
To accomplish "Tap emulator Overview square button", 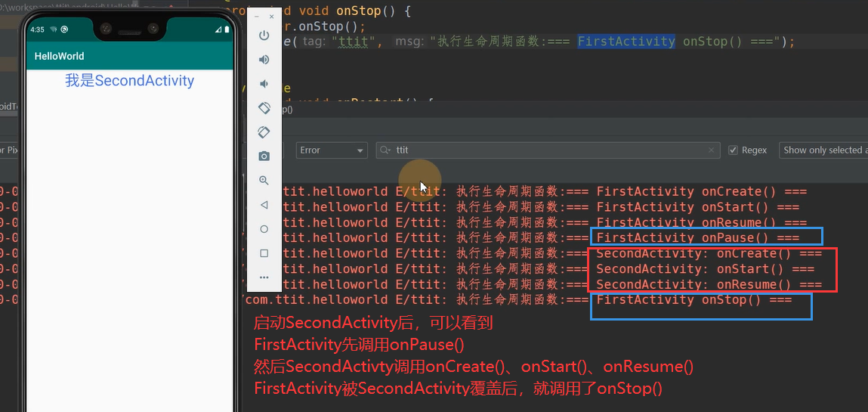I will 264,253.
